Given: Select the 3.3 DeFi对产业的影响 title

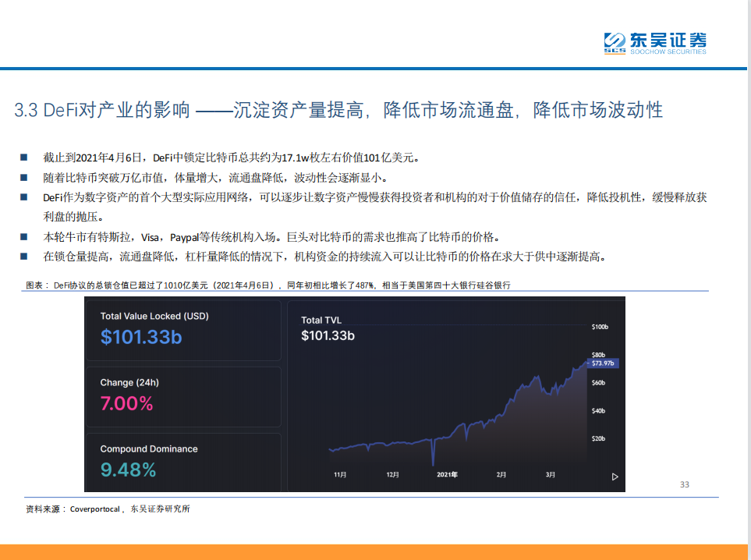Looking at the screenshot, I should [x=101, y=110].
